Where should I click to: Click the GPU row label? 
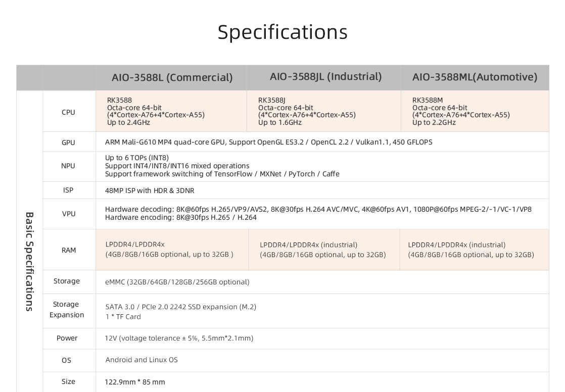[x=68, y=142]
